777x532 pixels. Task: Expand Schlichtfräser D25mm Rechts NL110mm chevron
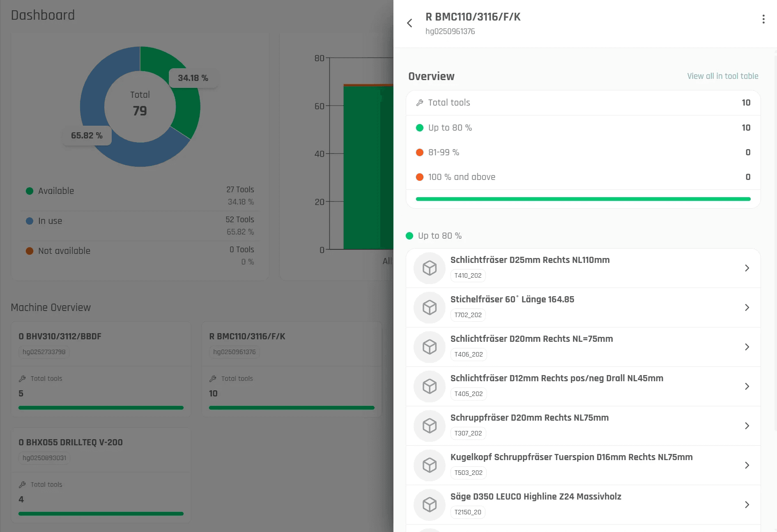point(747,268)
